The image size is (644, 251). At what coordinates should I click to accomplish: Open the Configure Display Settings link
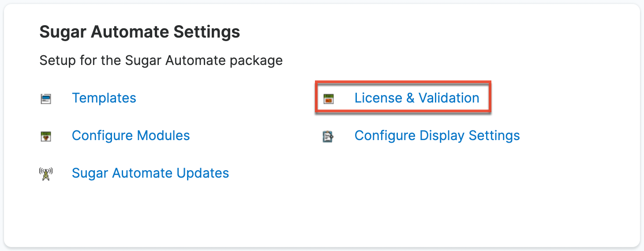[x=437, y=136]
